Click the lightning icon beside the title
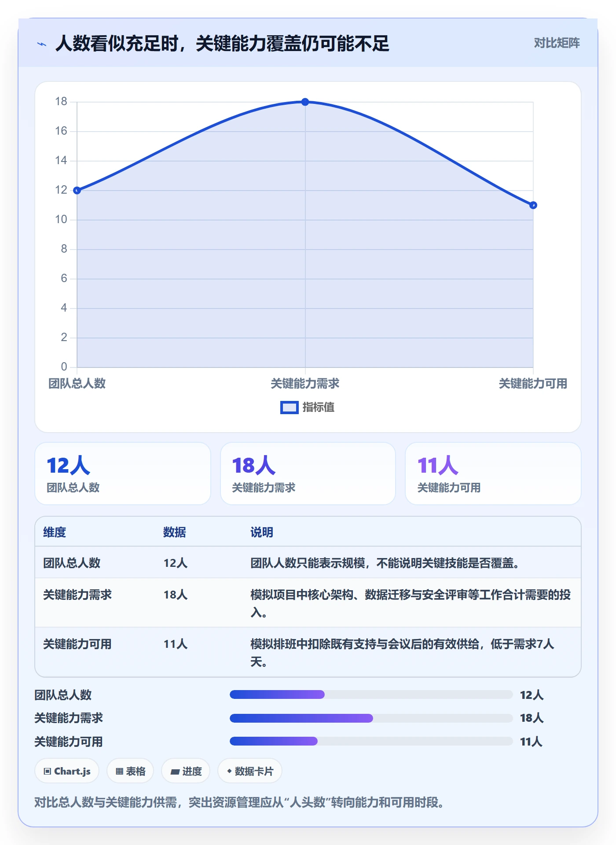This screenshot has width=616, height=845. tap(42, 44)
